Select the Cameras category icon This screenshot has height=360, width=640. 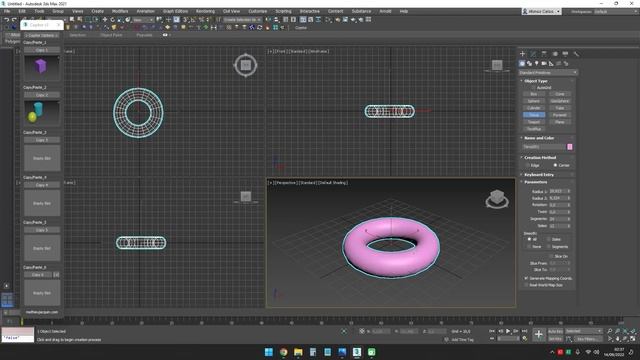[x=544, y=63]
